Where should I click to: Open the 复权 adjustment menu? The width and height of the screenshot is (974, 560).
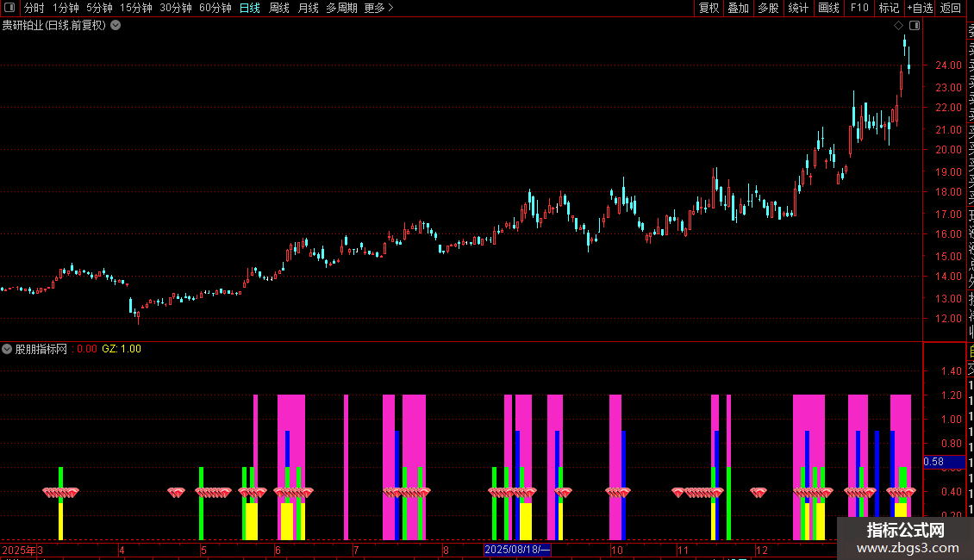click(709, 8)
